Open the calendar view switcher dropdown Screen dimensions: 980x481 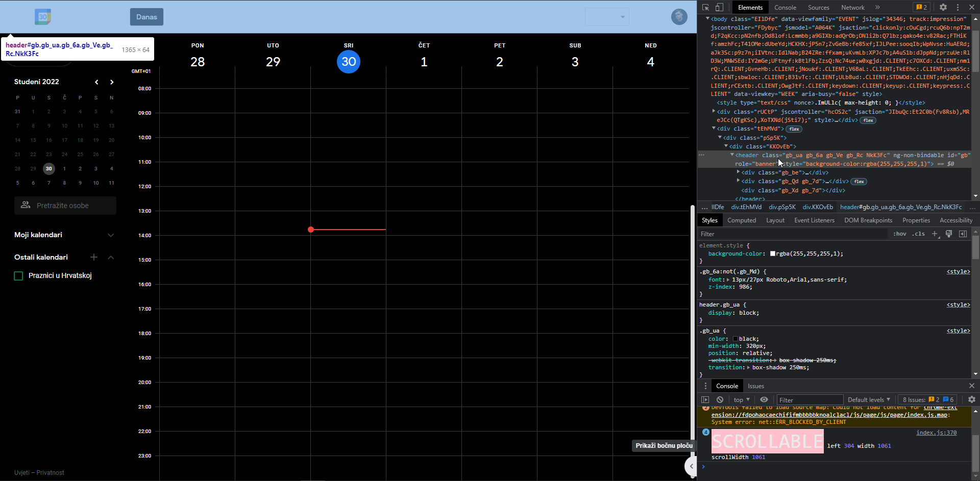[607, 17]
